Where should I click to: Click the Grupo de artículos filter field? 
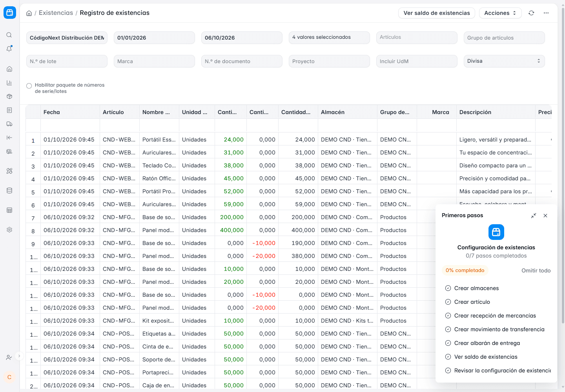click(x=504, y=38)
